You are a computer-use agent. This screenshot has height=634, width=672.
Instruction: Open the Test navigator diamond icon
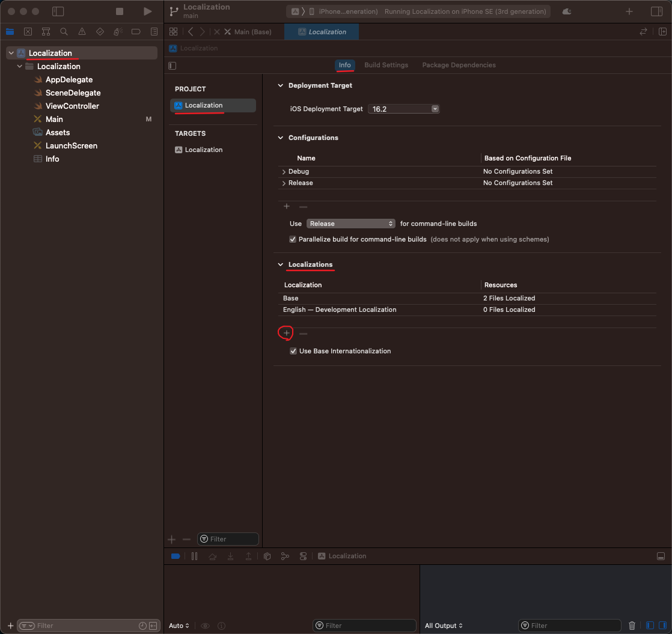click(x=100, y=31)
